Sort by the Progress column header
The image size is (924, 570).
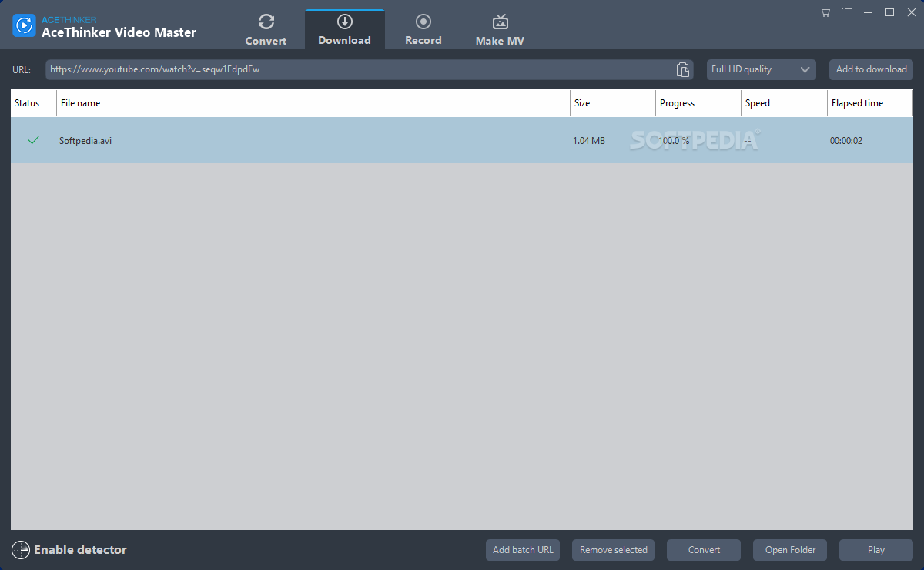(698, 103)
